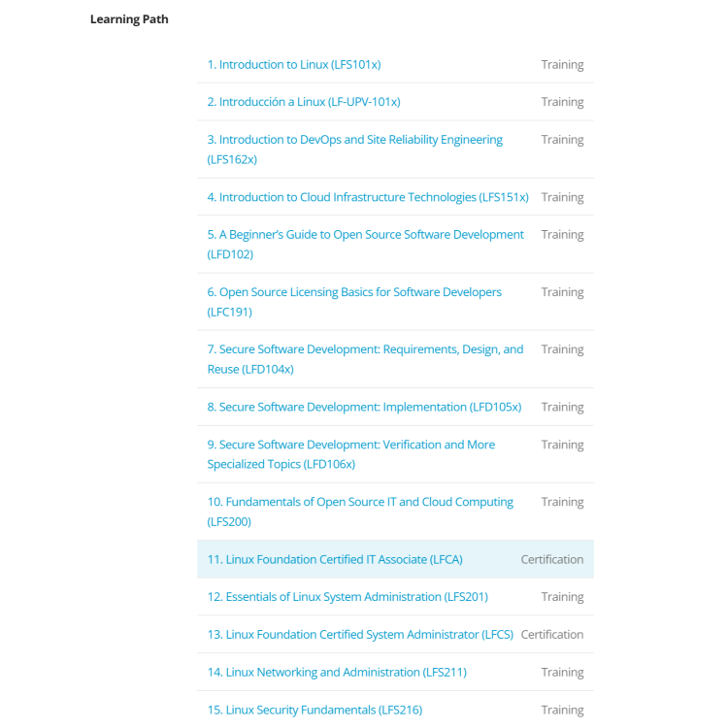Open Secure Software Development: Requirements, Design, and Reuse
The image size is (728, 728).
pos(365,359)
